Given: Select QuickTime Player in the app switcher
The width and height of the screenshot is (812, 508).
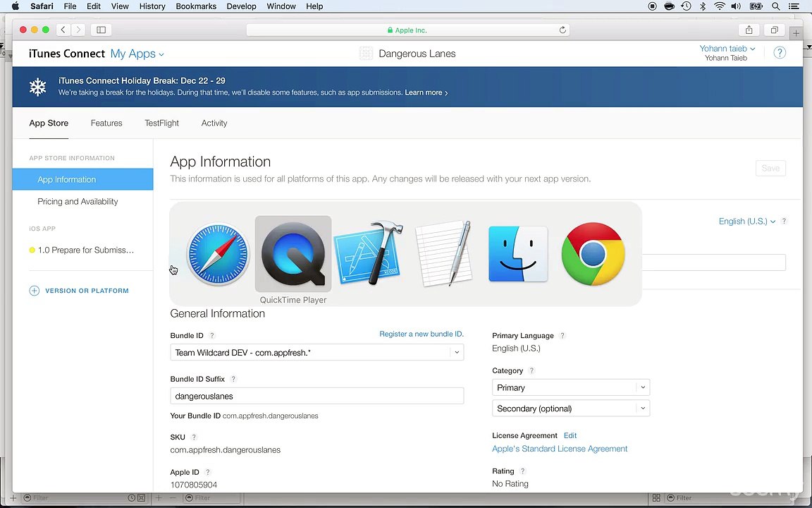Looking at the screenshot, I should (x=293, y=254).
